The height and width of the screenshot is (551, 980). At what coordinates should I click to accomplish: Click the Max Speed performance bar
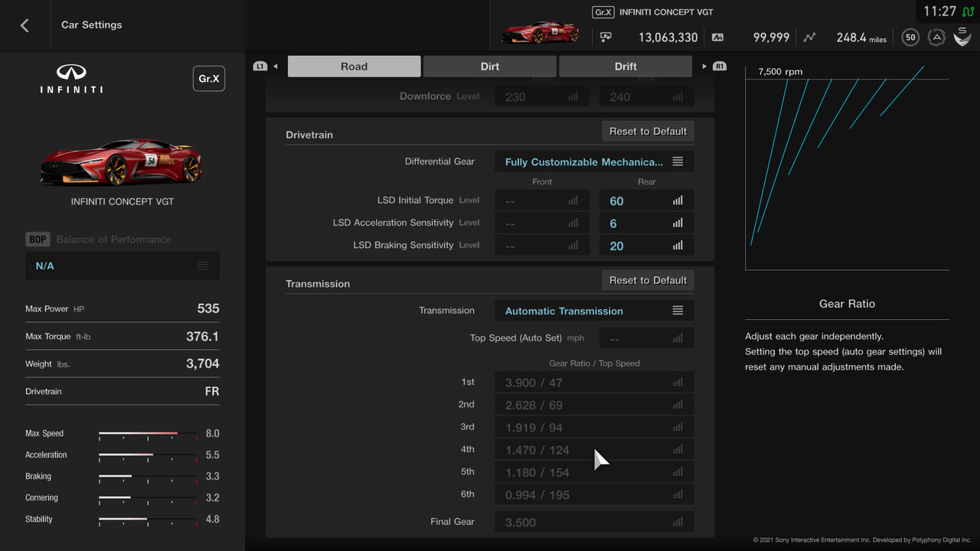148,434
